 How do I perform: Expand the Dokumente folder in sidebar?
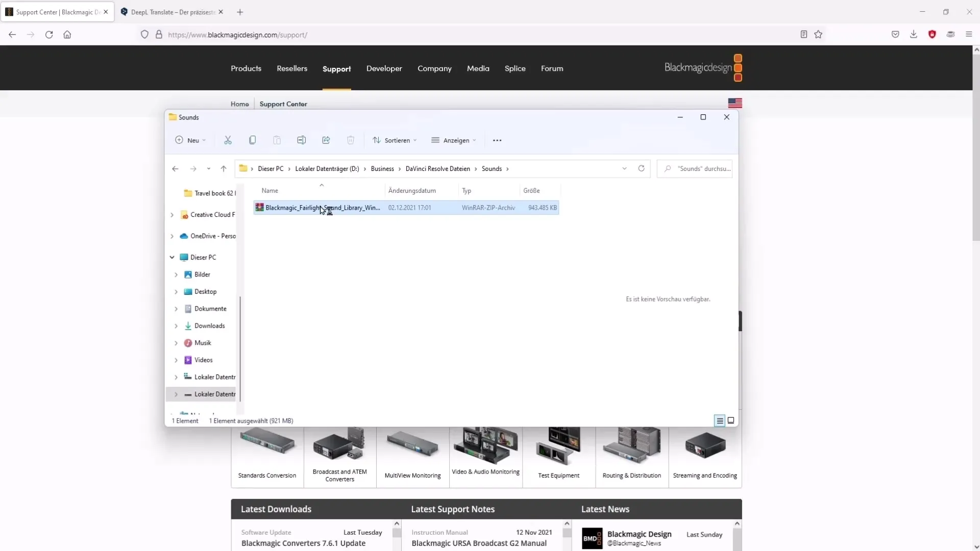click(176, 308)
